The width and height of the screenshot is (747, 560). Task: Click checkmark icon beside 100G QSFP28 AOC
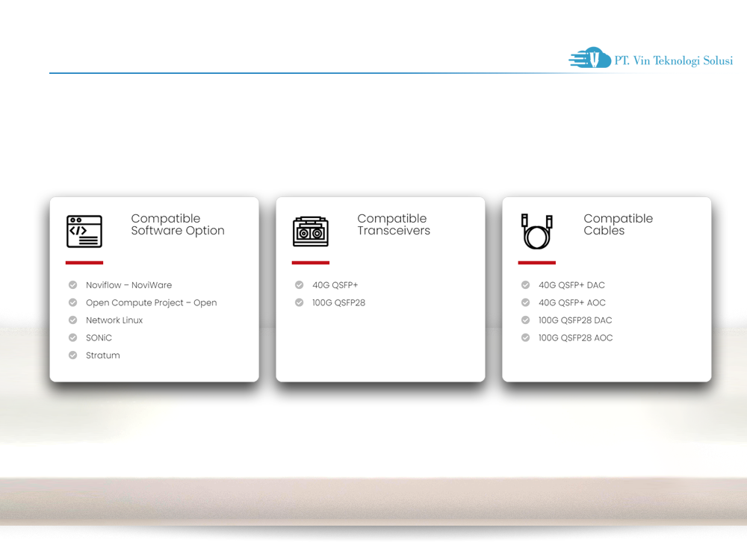click(x=525, y=337)
